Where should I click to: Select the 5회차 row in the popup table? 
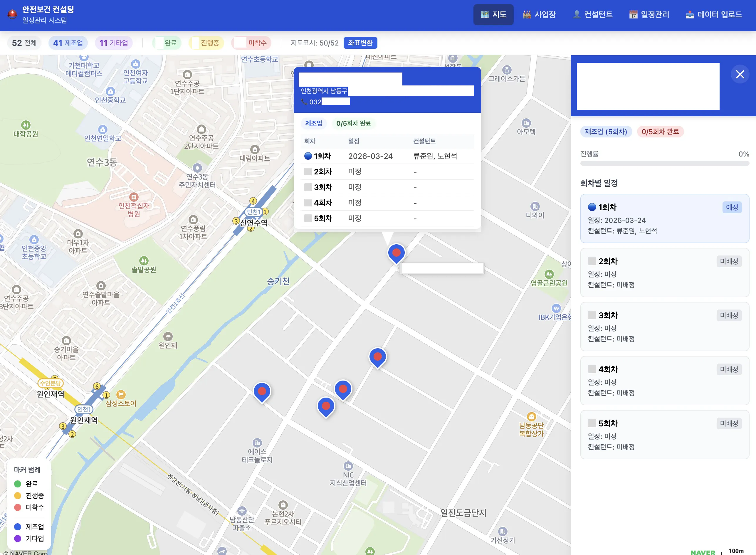click(x=387, y=218)
